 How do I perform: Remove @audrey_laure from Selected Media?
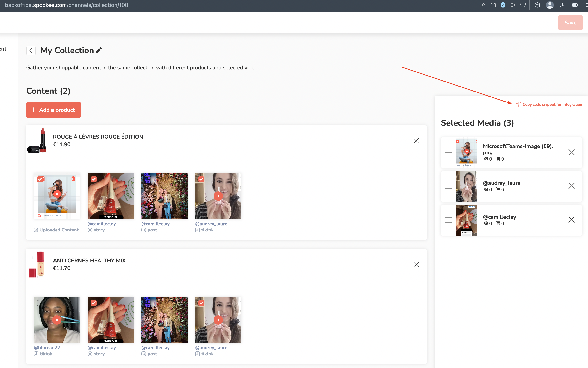571,186
